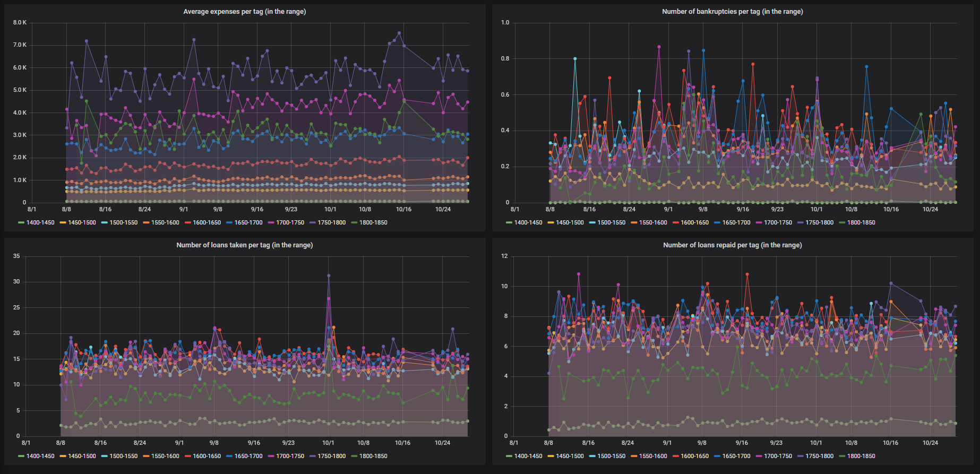Image resolution: width=980 pixels, height=474 pixels.
Task: Click the 9/8 x-axis label in loans repaid chart
Action: [x=702, y=443]
